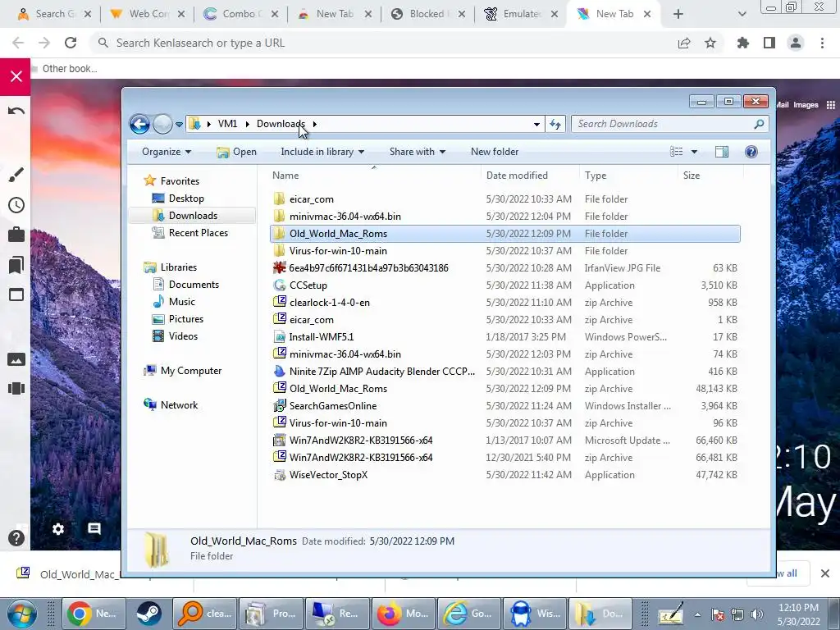840x630 pixels.
Task: Expand the Share with menu
Action: pos(418,152)
